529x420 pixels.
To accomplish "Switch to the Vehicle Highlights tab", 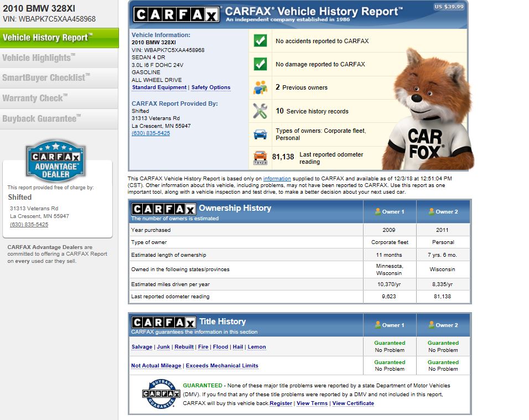I will (59, 58).
